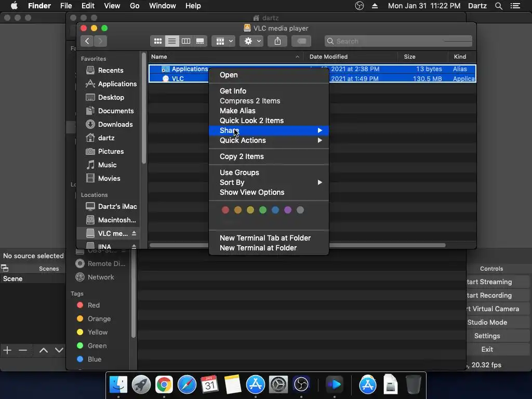532x399 pixels.
Task: Sort by Size column header
Action: (423, 57)
